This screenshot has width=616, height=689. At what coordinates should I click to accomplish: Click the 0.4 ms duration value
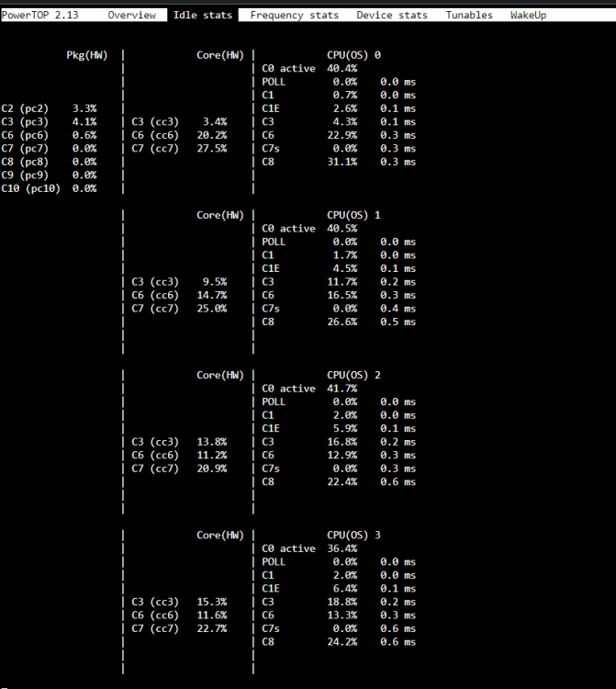(x=398, y=309)
